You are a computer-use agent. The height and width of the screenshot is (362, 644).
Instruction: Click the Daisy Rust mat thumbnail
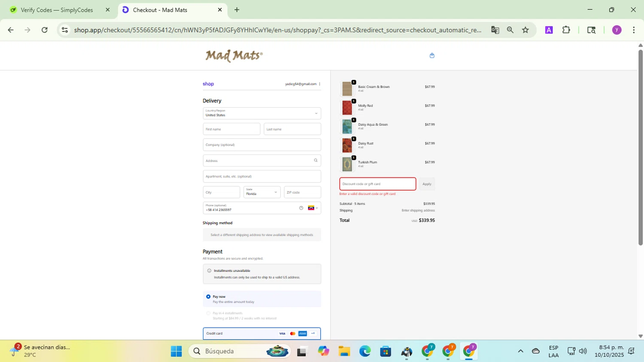(347, 145)
